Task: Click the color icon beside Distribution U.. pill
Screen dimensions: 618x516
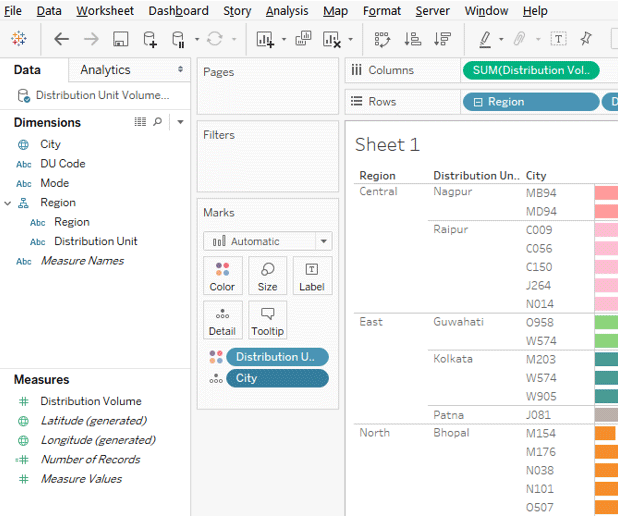Action: click(216, 357)
